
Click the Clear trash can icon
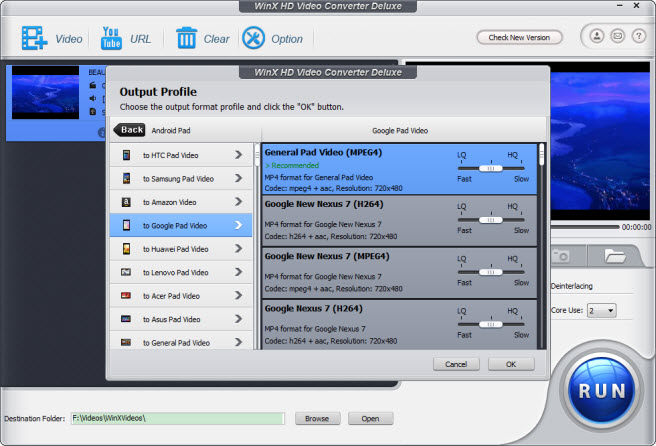point(186,38)
